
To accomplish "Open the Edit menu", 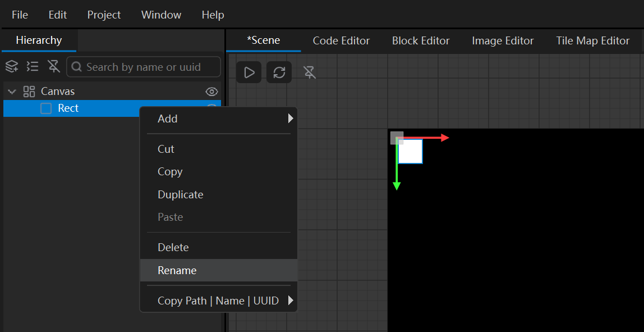I will click(57, 15).
